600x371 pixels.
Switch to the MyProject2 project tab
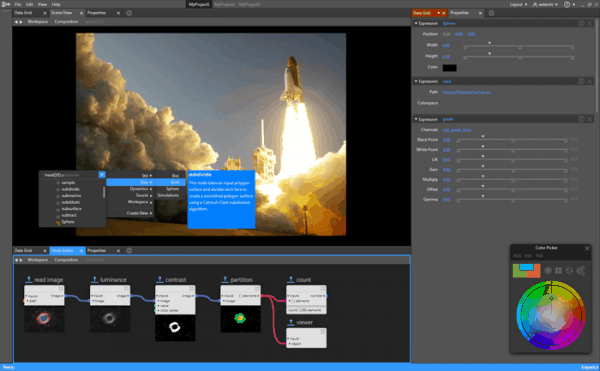[x=224, y=4]
